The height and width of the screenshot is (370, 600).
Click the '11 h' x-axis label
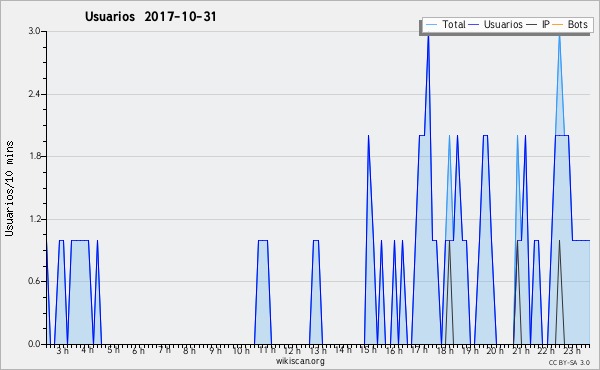[267, 350]
